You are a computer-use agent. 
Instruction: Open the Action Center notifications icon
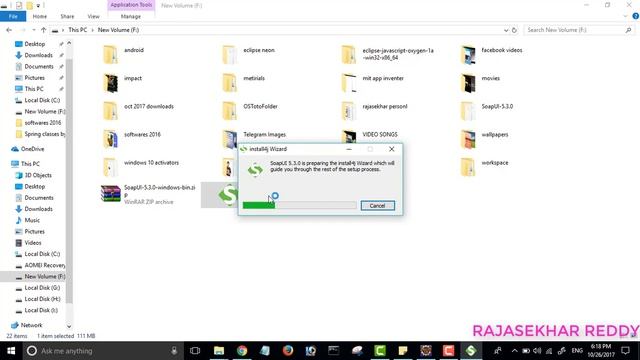click(625, 351)
